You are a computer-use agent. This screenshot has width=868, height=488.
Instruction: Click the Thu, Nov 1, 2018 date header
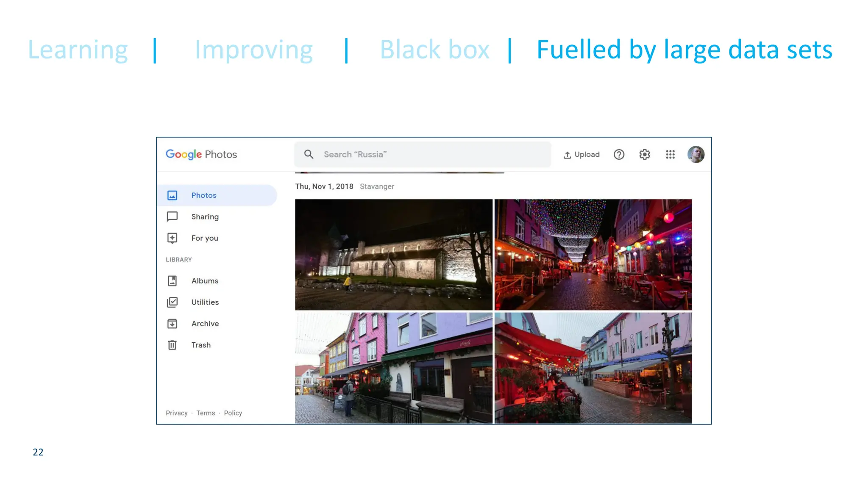324,186
